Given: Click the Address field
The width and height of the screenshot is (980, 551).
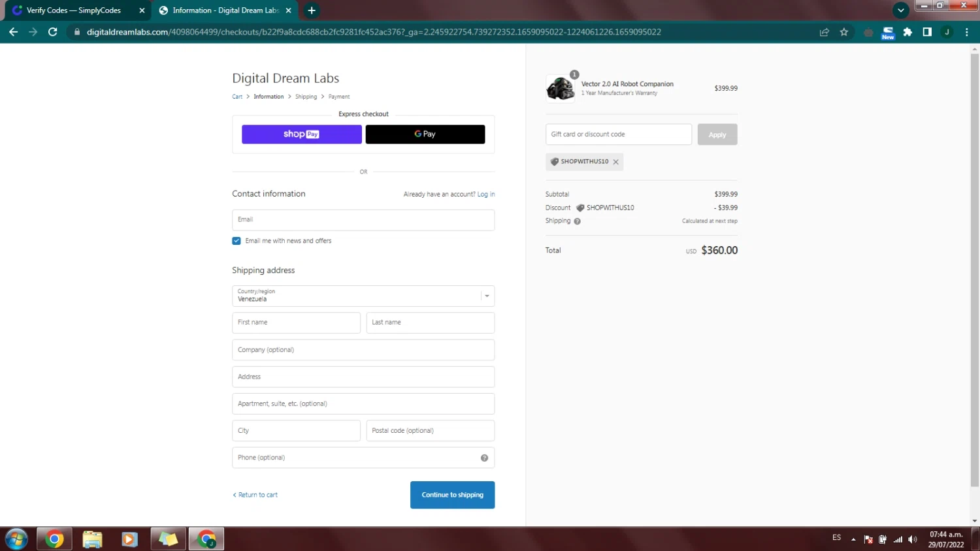Looking at the screenshot, I should [x=363, y=377].
